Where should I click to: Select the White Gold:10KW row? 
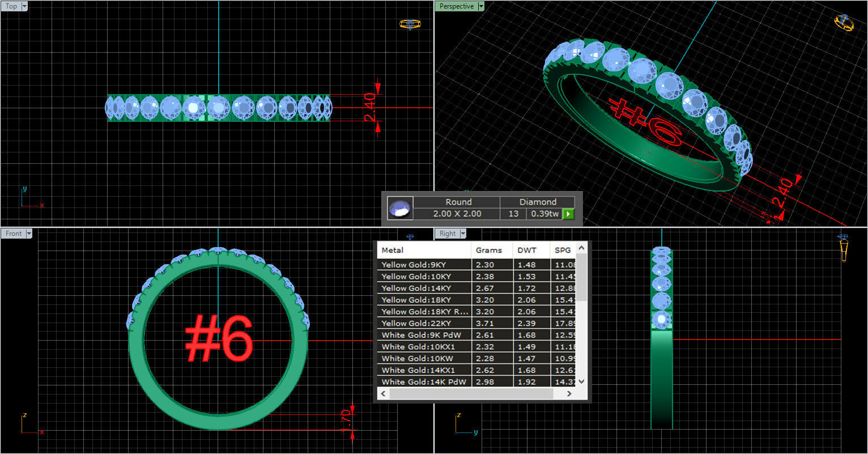(477, 358)
